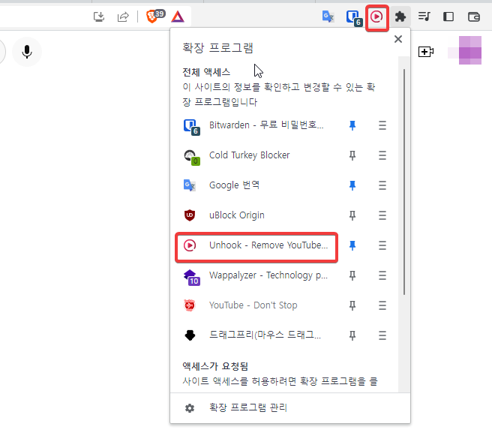Click 액세스가 요청됨 heading text
The image size is (492, 448).
(x=215, y=366)
